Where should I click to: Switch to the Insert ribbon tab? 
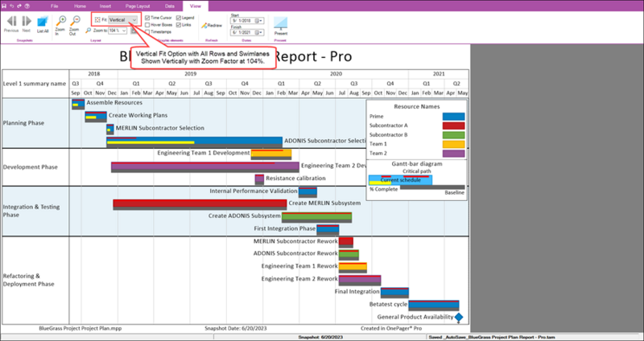(105, 6)
